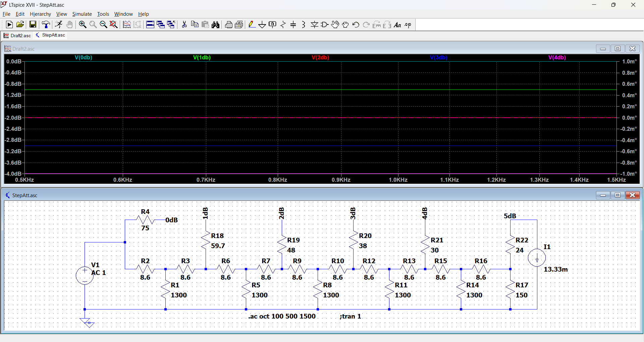Click the New Schematic toolbar icon
The width and height of the screenshot is (644, 342).
click(9, 24)
